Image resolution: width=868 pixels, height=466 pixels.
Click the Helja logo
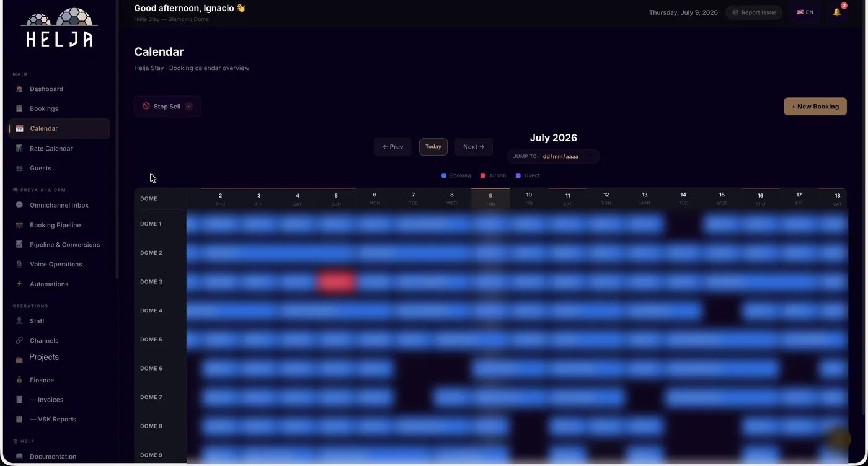(60, 27)
